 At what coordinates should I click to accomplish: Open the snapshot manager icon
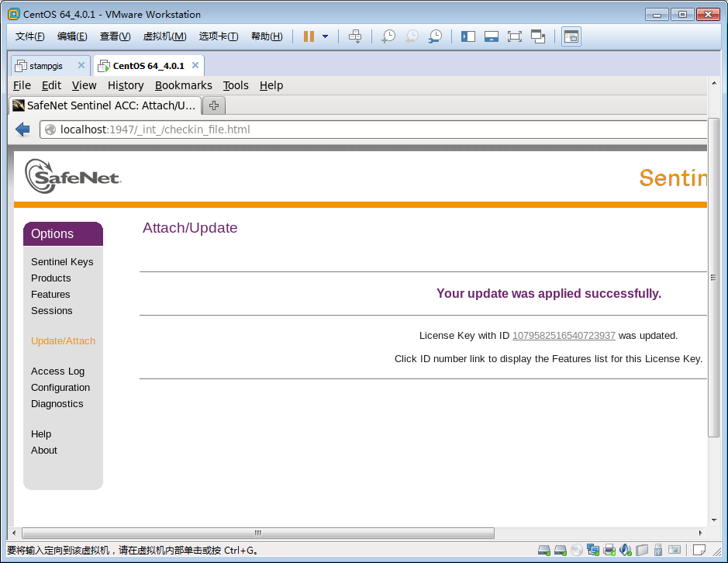435,36
